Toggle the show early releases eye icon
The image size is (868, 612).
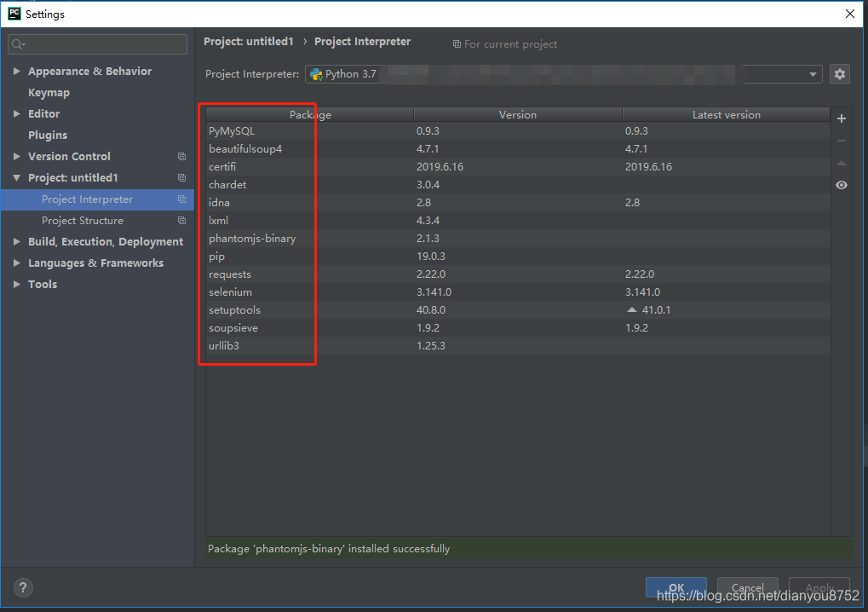842,185
